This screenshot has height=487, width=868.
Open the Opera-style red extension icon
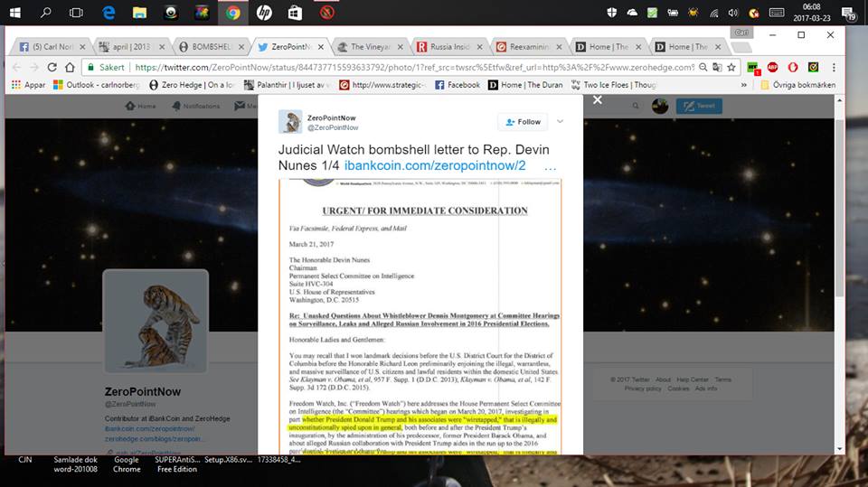pyautogui.click(x=793, y=67)
